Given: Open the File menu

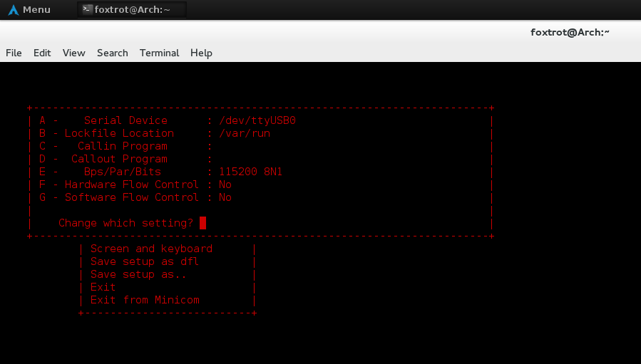Looking at the screenshot, I should pyautogui.click(x=14, y=53).
